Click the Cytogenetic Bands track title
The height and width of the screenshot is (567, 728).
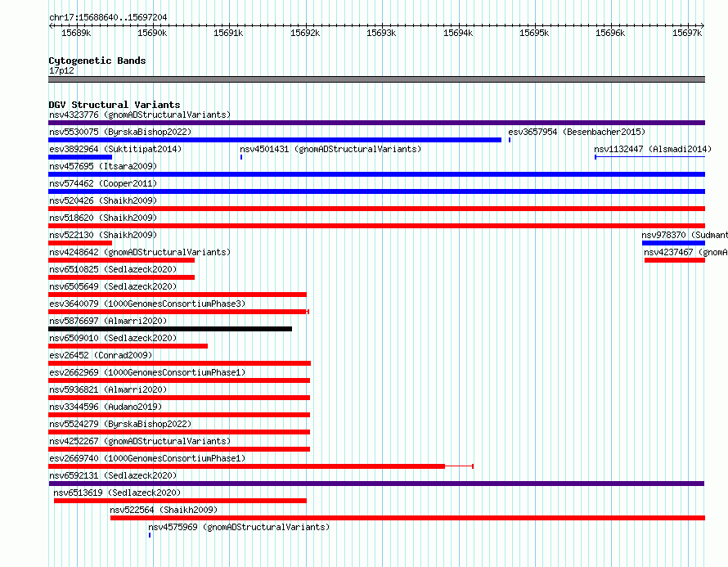click(x=97, y=61)
